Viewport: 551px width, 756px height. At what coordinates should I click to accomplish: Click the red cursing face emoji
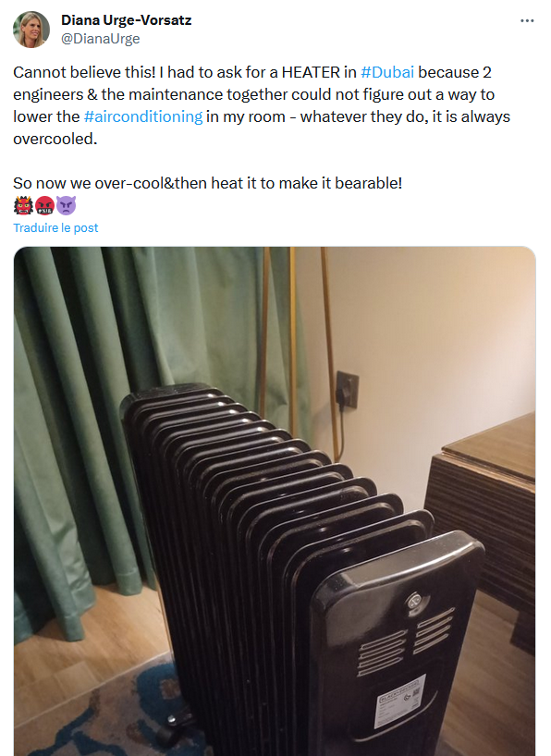[45, 206]
